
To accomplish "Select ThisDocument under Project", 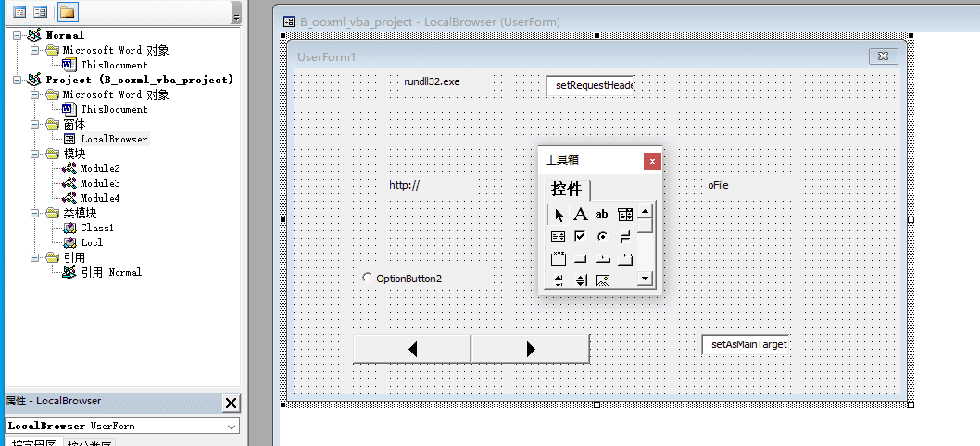I will [x=114, y=109].
